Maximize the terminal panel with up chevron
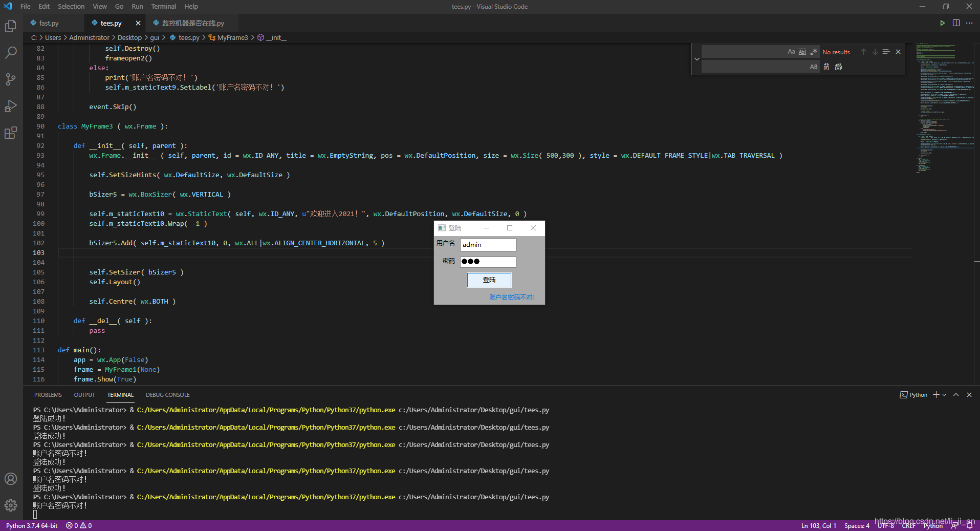 956,395
